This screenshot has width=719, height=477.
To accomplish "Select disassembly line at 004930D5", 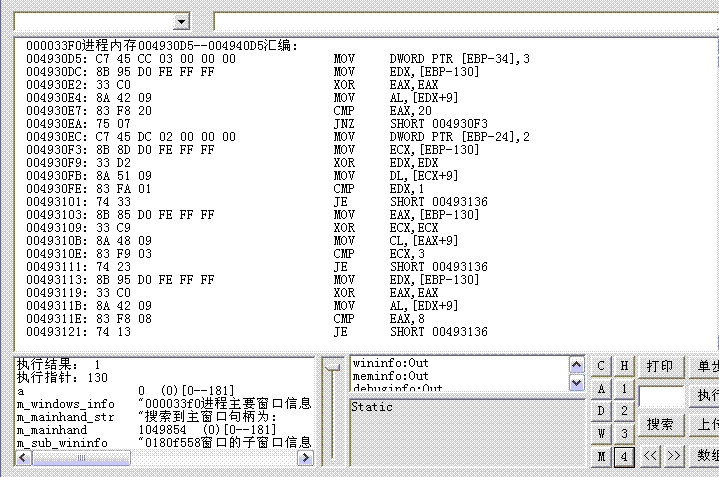I will point(278,59).
